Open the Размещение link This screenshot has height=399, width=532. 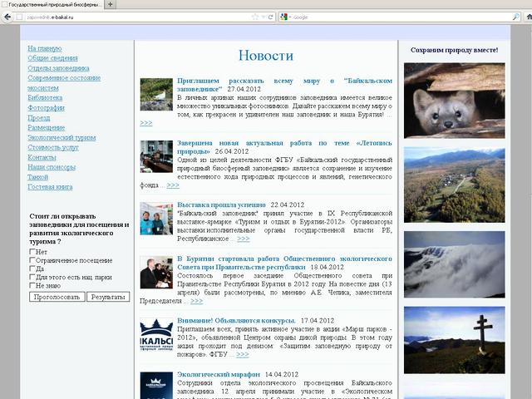47,127
